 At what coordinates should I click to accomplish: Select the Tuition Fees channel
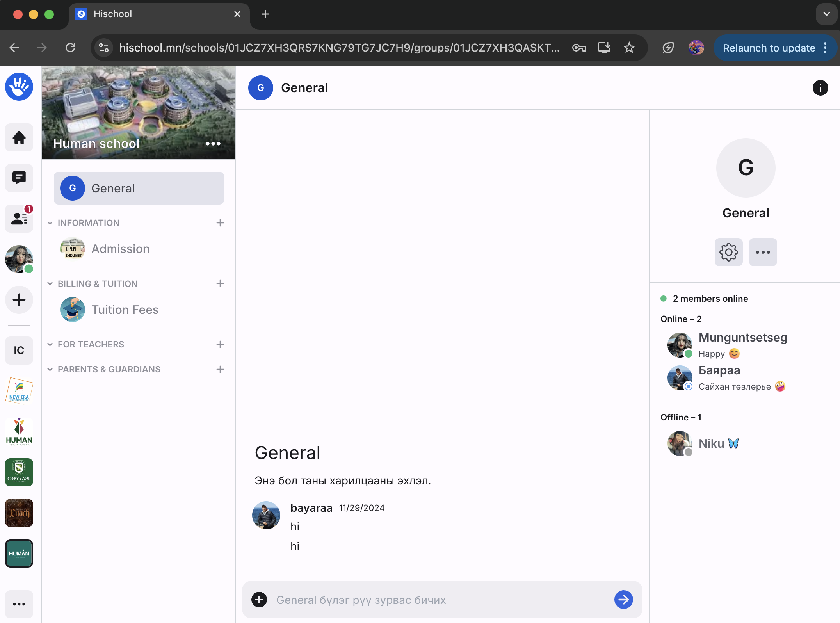pyautogui.click(x=125, y=310)
